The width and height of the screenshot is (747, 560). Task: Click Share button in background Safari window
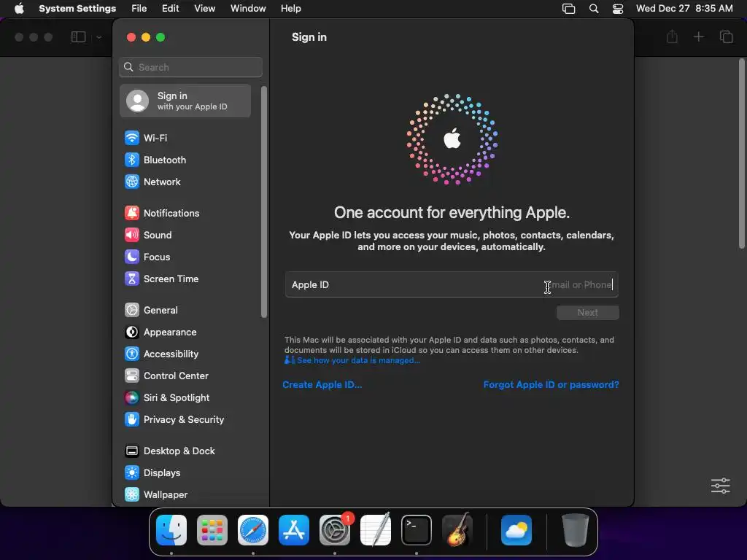672,36
